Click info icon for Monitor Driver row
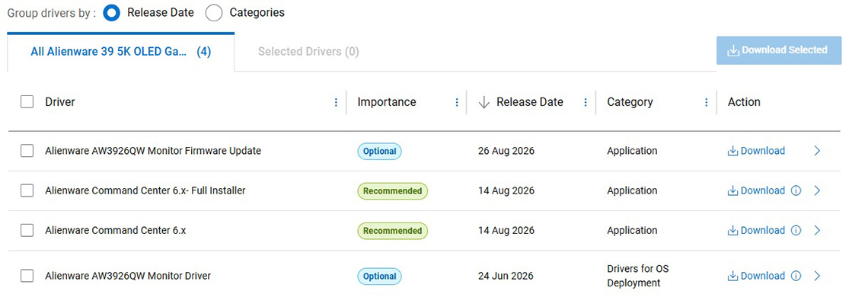The height and width of the screenshot is (307, 868). coord(796,276)
